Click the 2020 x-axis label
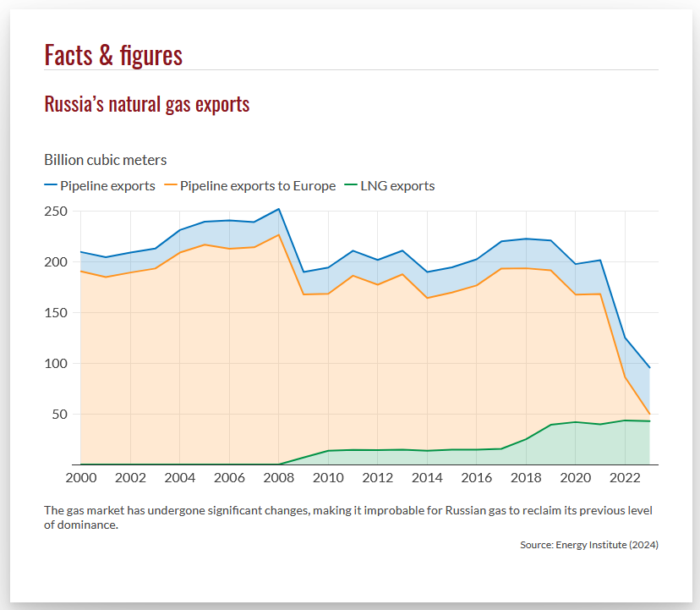This screenshot has height=610, width=700. 576,478
